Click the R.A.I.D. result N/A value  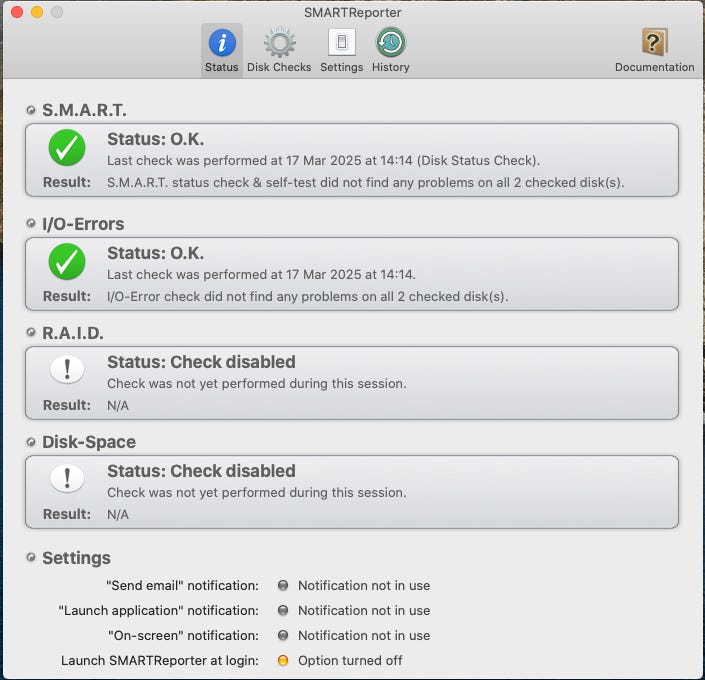(118, 406)
